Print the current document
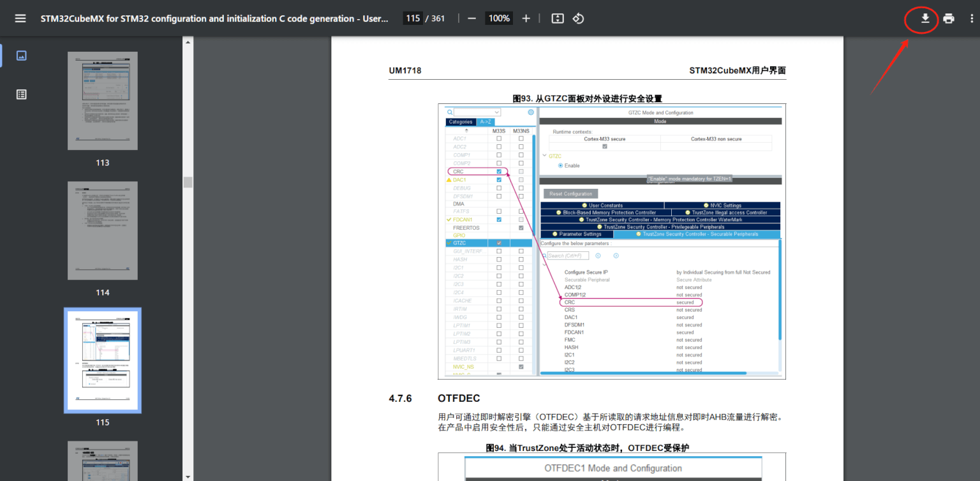The image size is (980, 481). pyautogui.click(x=949, y=18)
